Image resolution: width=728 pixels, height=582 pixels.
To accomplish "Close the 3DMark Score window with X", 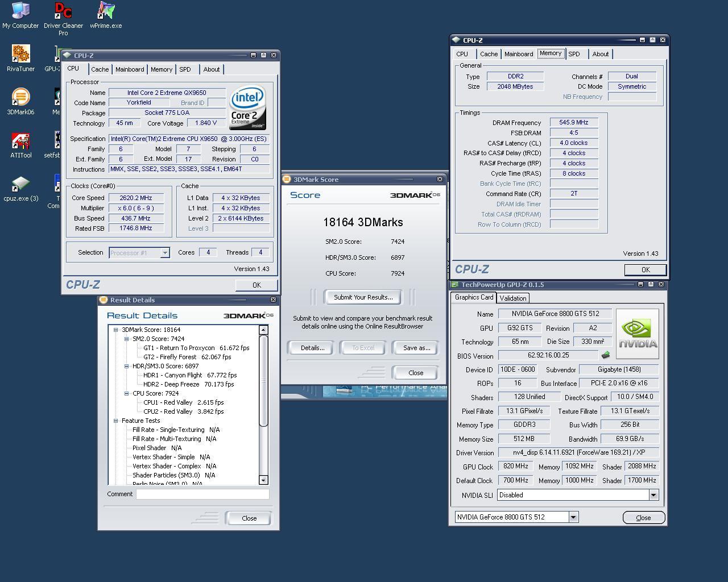I will pyautogui.click(x=440, y=179).
